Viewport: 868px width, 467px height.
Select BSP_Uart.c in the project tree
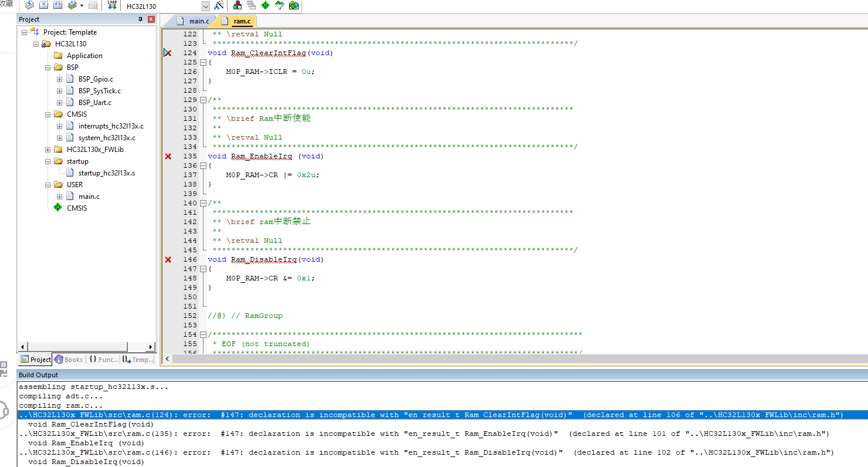pos(94,103)
